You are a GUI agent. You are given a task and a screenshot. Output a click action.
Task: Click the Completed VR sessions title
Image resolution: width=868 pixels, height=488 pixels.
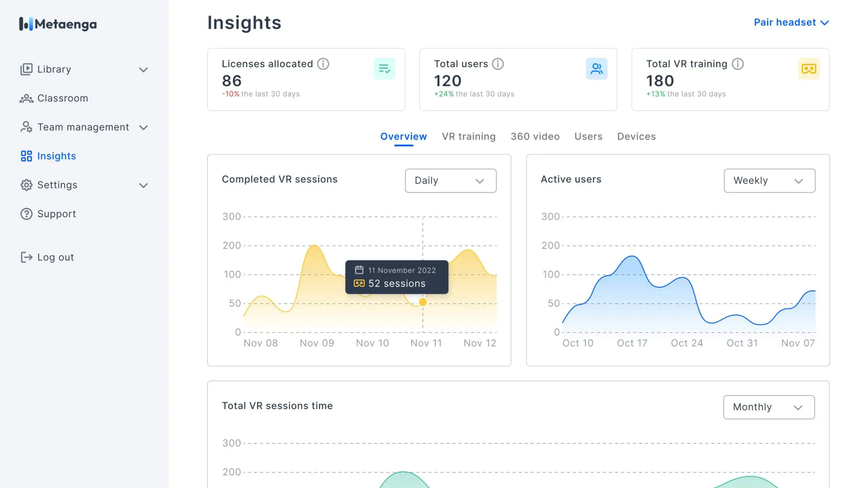point(280,179)
